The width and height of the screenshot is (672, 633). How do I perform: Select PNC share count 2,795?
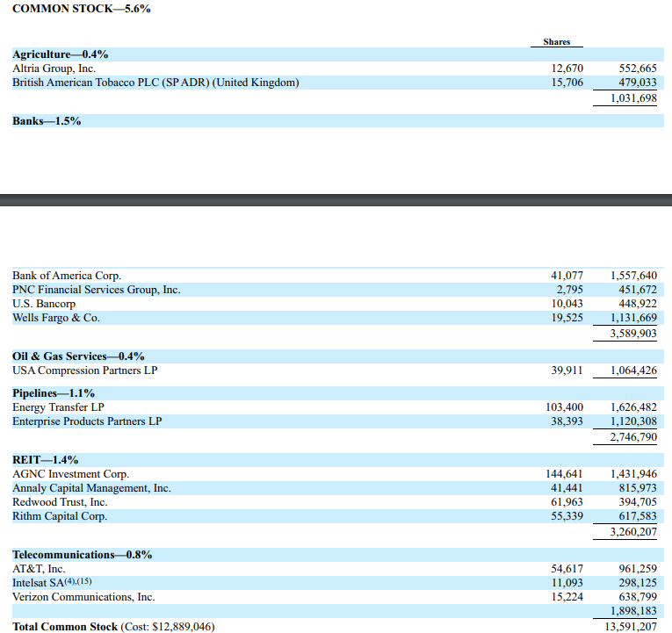pyautogui.click(x=570, y=290)
